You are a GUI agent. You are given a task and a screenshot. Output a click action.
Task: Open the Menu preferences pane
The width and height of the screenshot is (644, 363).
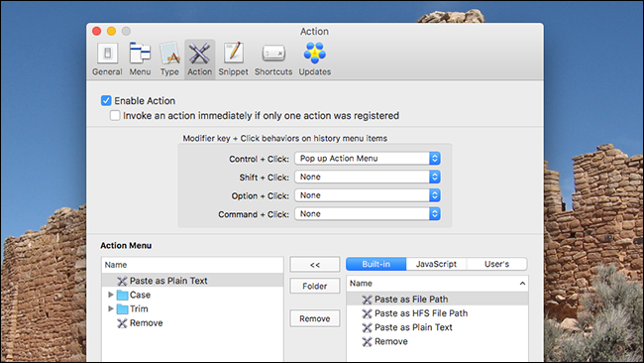[x=140, y=60]
